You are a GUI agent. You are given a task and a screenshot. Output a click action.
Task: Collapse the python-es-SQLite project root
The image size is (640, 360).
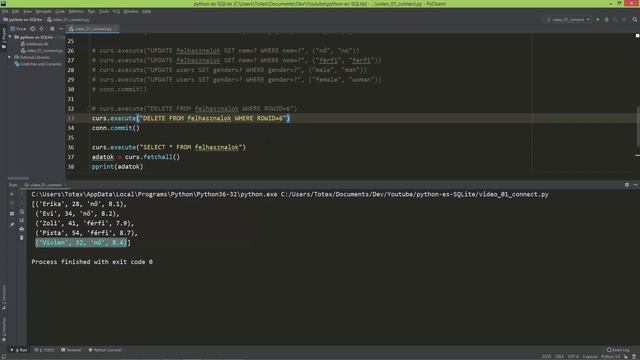(x=10, y=37)
